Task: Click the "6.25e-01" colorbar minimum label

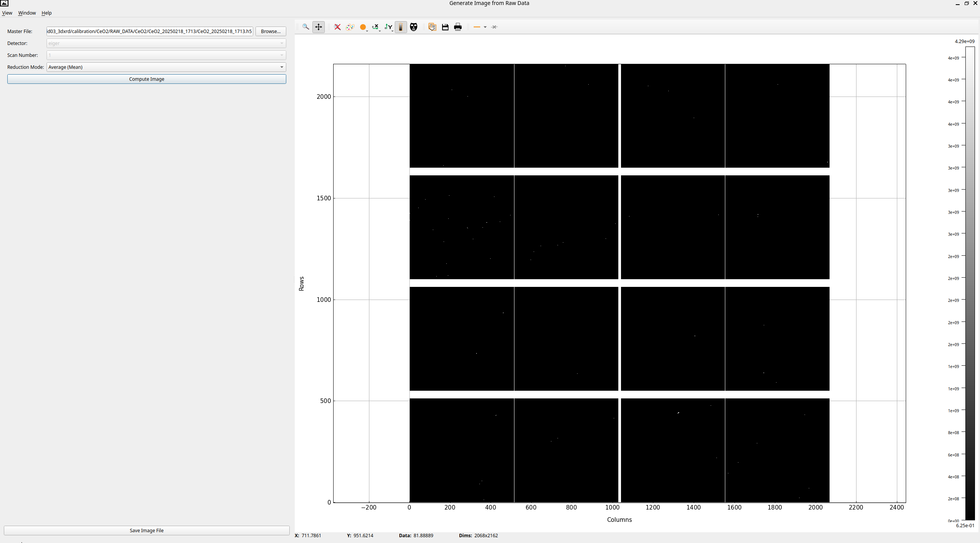Action: pyautogui.click(x=965, y=525)
